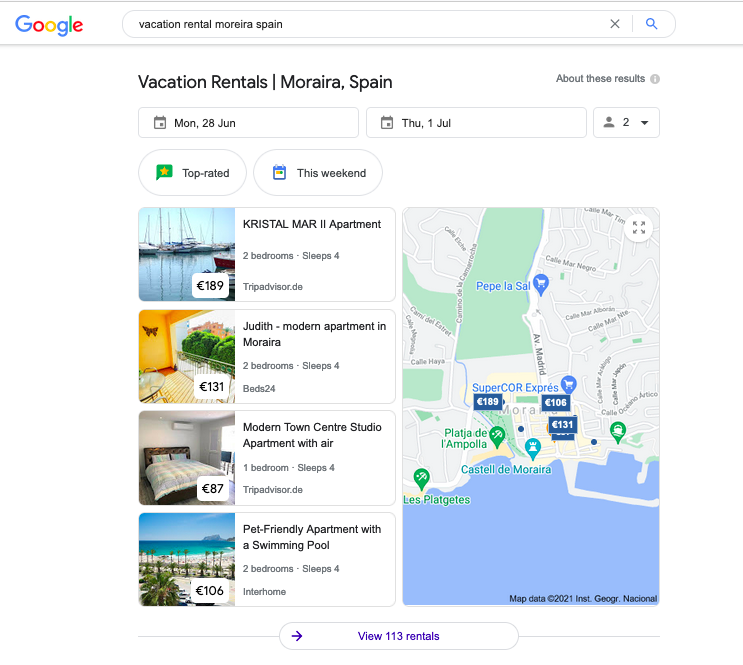743x665 pixels.
Task: Expand the map to fullscreen
Action: point(638,228)
